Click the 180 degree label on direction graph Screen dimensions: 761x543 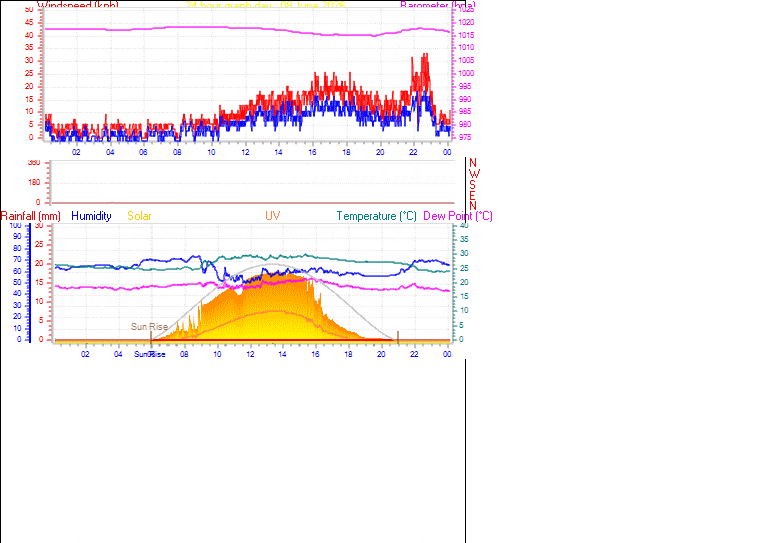click(x=34, y=182)
